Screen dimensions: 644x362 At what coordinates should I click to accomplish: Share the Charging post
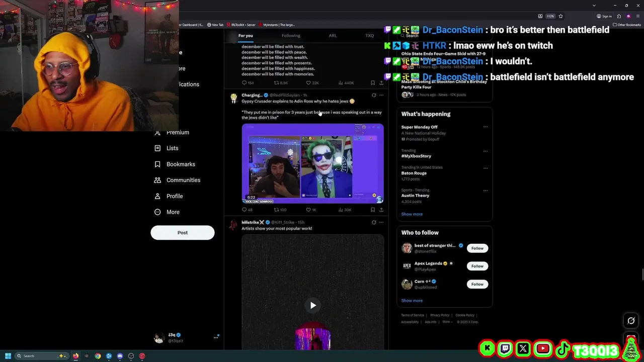(381, 210)
